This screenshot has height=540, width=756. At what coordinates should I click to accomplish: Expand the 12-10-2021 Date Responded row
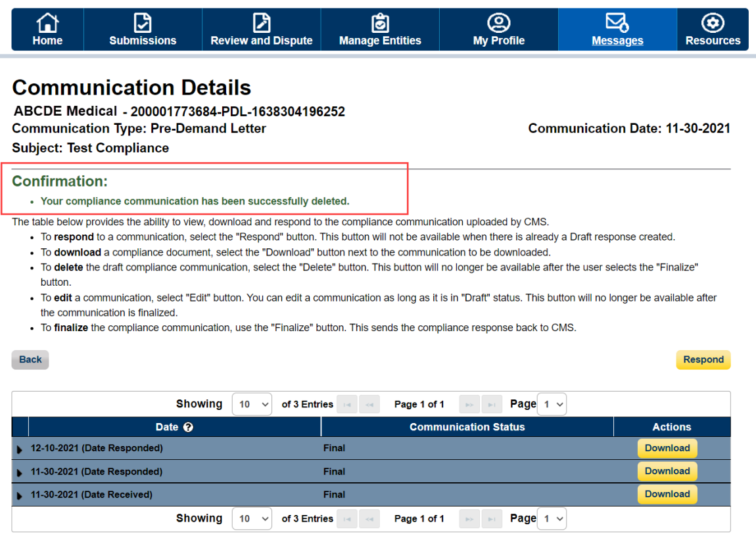pos(20,449)
